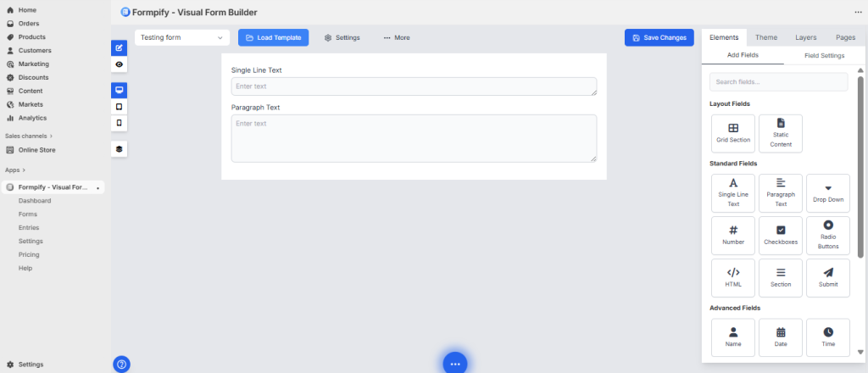Click the Search fields input box

tap(778, 82)
